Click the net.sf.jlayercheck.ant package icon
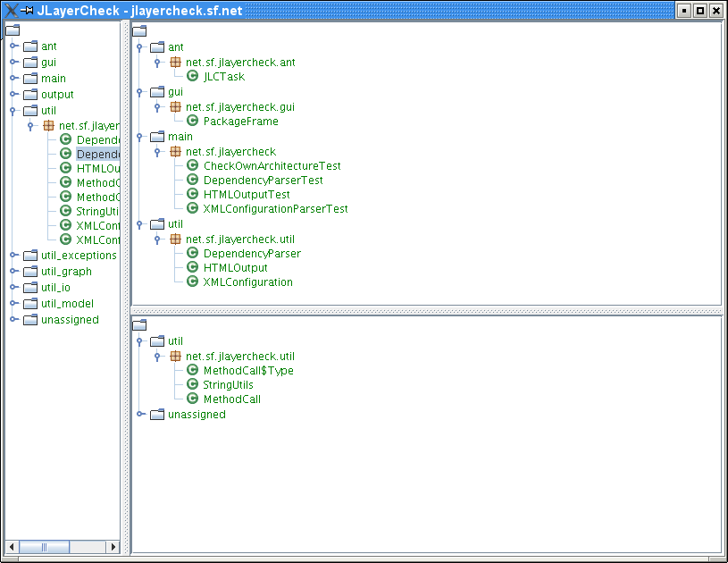The image size is (728, 563). tap(175, 62)
